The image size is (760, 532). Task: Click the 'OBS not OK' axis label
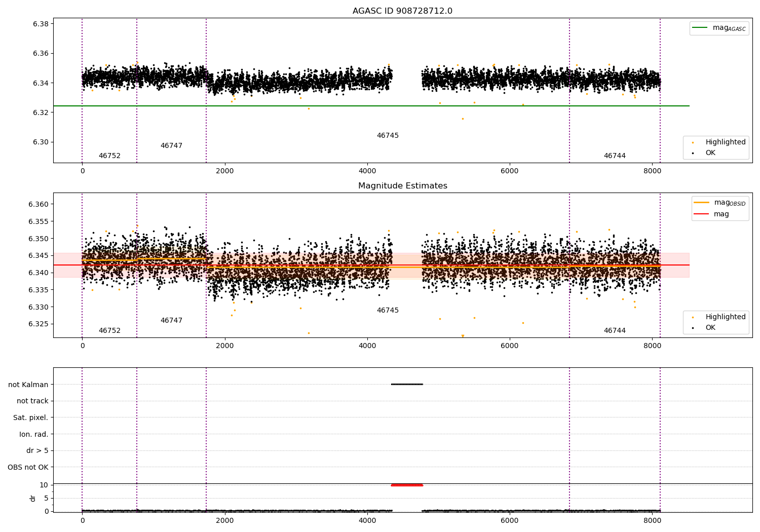click(x=28, y=467)
